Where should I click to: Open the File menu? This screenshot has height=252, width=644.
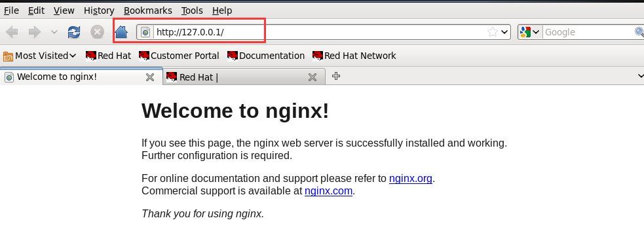click(12, 10)
